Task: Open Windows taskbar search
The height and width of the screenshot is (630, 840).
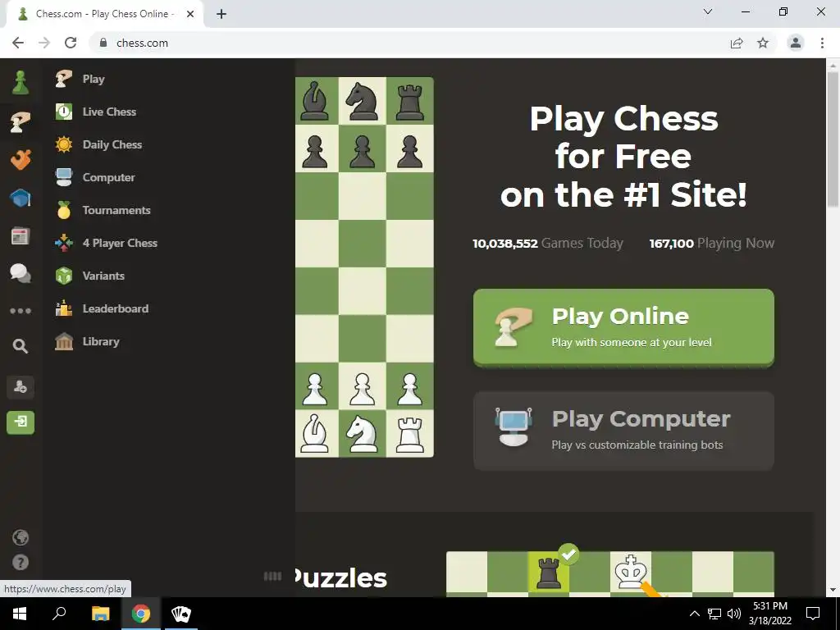Action: [x=59, y=614]
